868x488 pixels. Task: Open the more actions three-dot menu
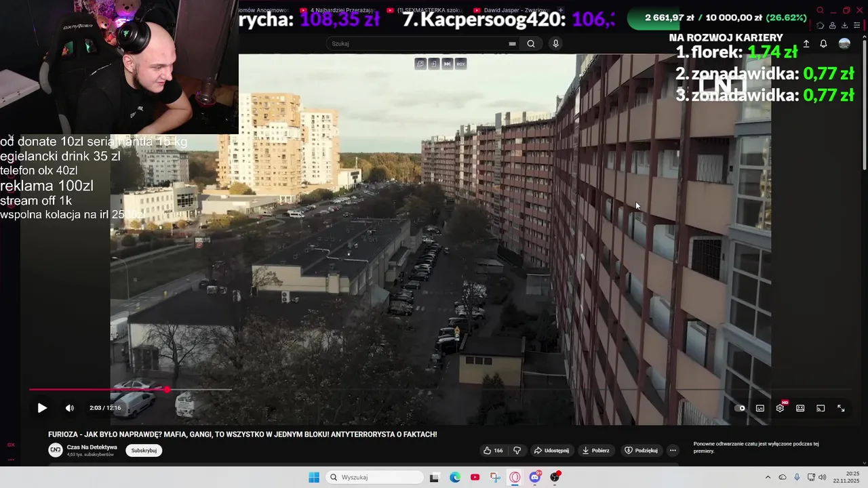673,451
